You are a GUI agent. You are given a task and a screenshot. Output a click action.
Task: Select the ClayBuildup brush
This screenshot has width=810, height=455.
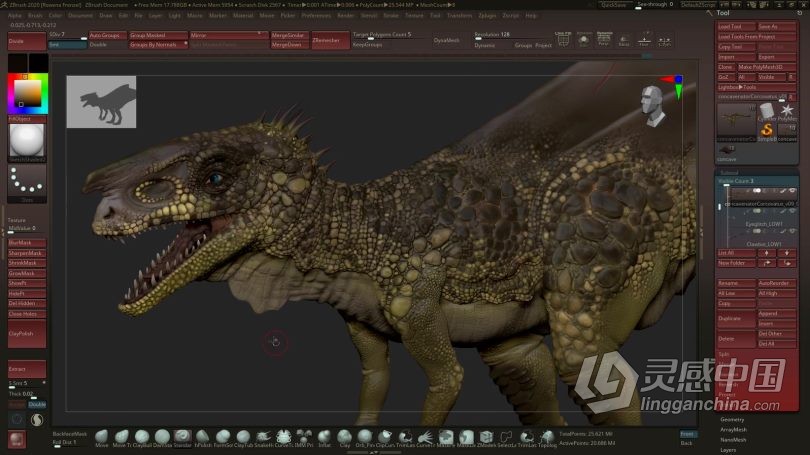click(142, 438)
